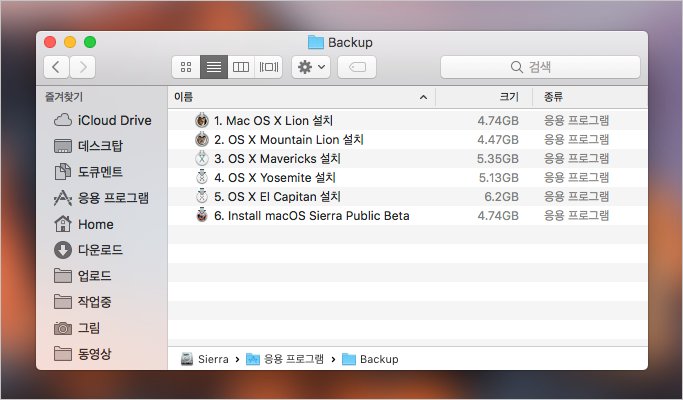
Task: Click Backup folder in path bar
Action: 370,359
